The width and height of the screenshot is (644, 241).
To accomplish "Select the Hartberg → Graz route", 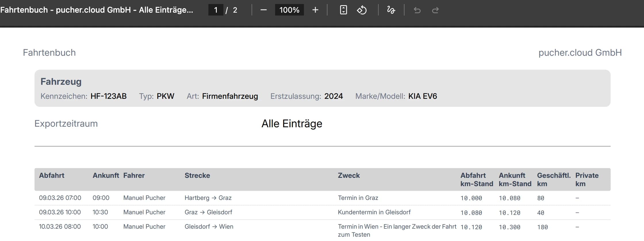I will point(208,198).
